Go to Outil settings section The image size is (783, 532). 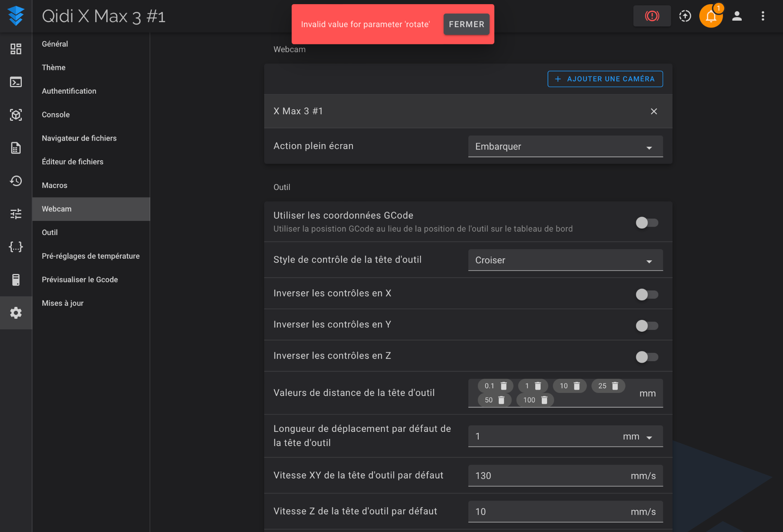(91, 233)
